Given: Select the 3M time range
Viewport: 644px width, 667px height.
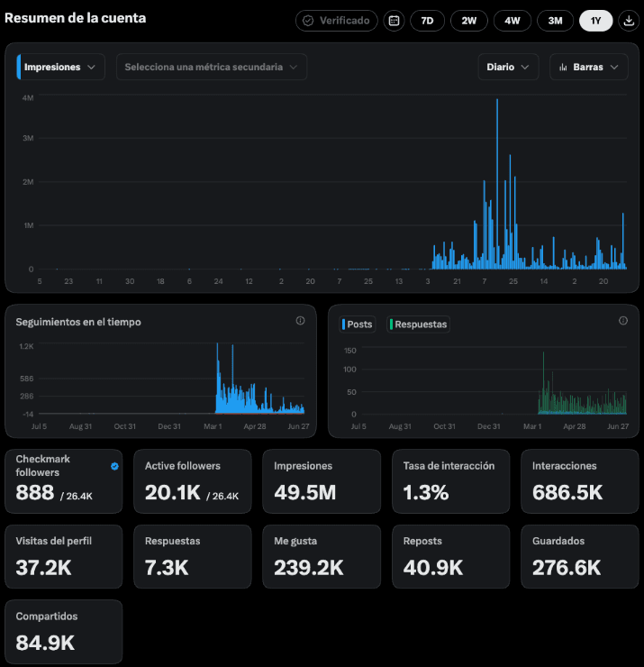Looking at the screenshot, I should coord(555,21).
